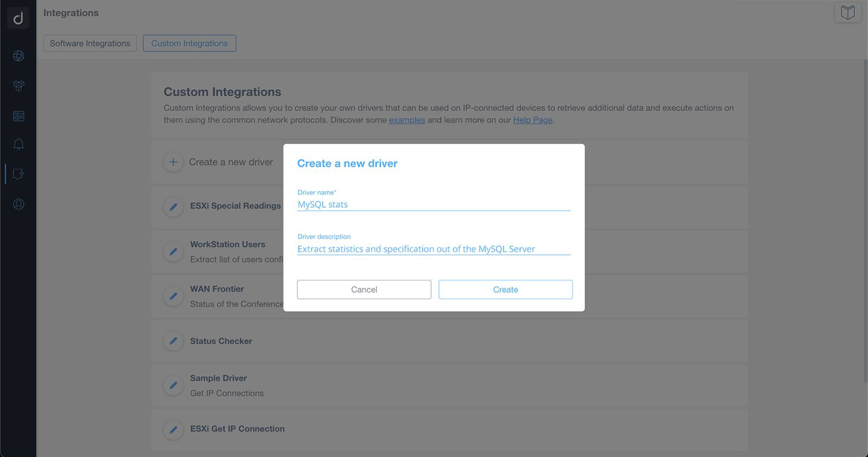Image resolution: width=868 pixels, height=457 pixels.
Task: Open the Help Page link
Action: 533,120
